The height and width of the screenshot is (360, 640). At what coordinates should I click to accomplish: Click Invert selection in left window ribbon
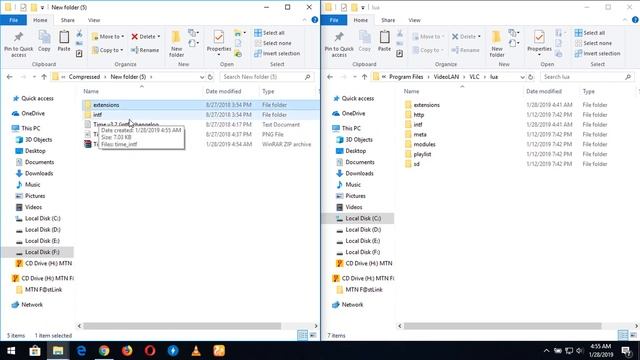(x=277, y=53)
